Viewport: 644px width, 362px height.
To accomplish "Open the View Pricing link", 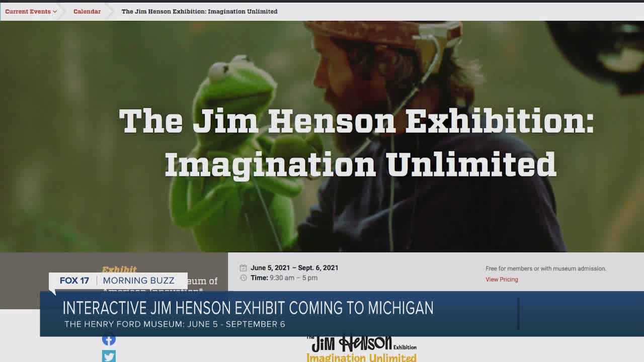I will coord(502,280).
